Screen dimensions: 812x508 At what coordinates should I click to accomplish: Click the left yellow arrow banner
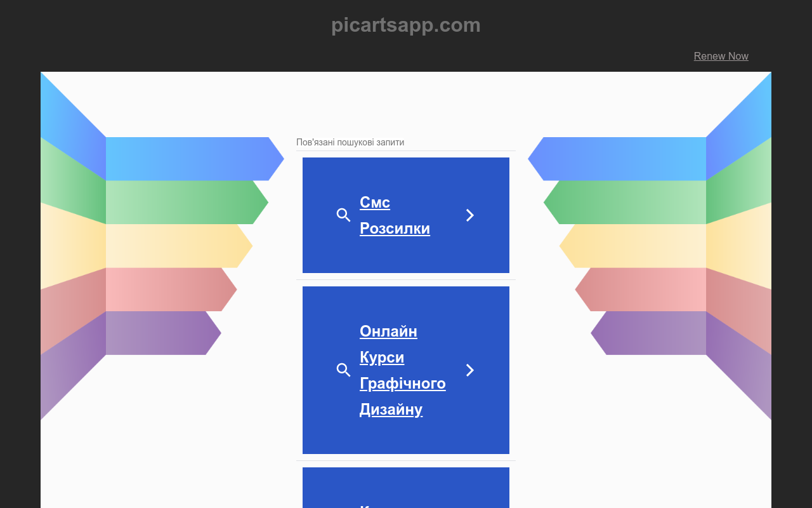pyautogui.click(x=179, y=246)
